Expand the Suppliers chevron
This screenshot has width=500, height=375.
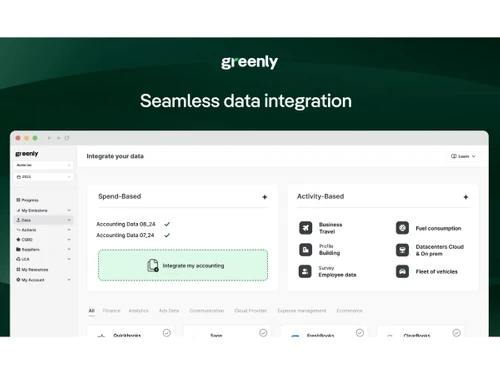tap(69, 249)
